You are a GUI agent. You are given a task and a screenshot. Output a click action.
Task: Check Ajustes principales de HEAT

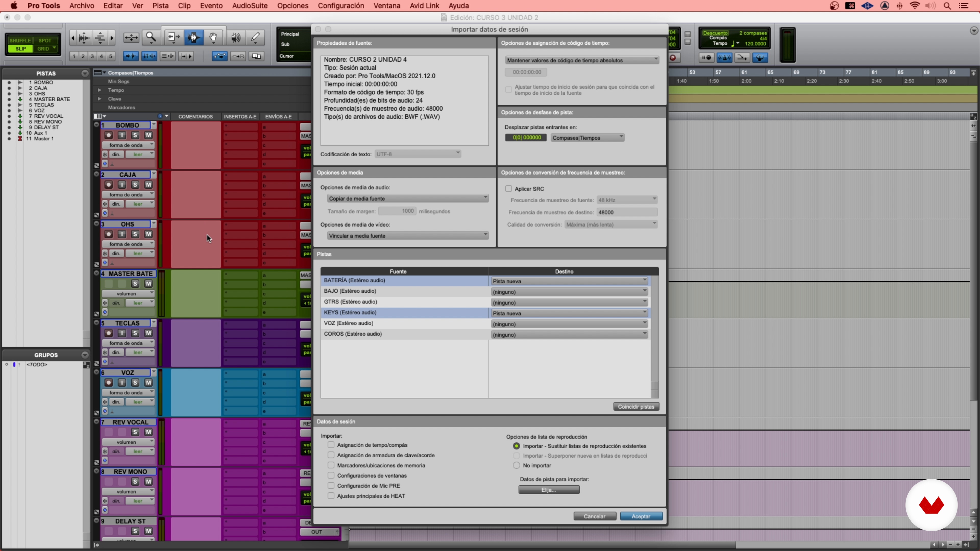click(x=331, y=496)
